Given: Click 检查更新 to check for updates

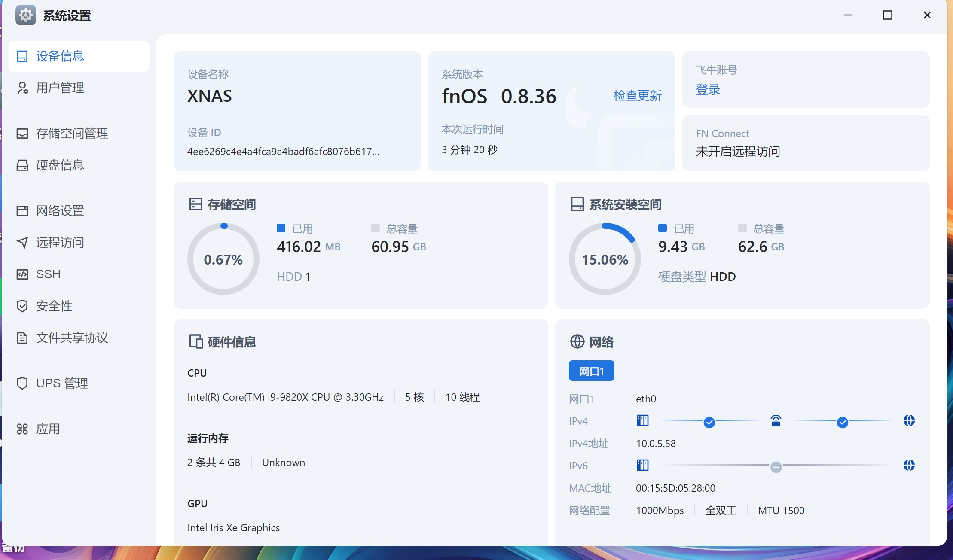Looking at the screenshot, I should point(638,96).
